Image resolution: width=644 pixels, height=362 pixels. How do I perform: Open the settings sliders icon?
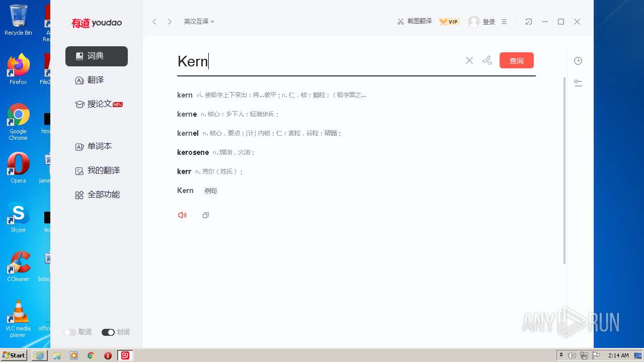click(578, 83)
